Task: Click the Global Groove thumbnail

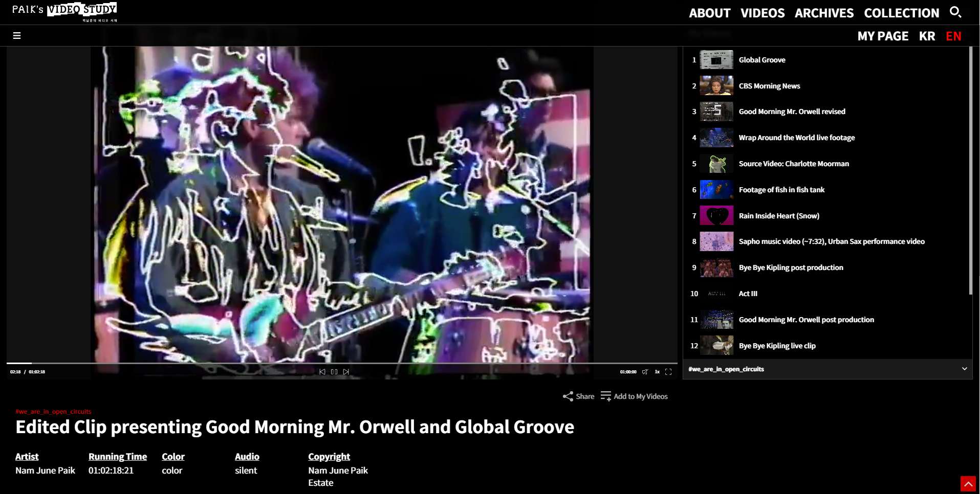Action: 716,60
